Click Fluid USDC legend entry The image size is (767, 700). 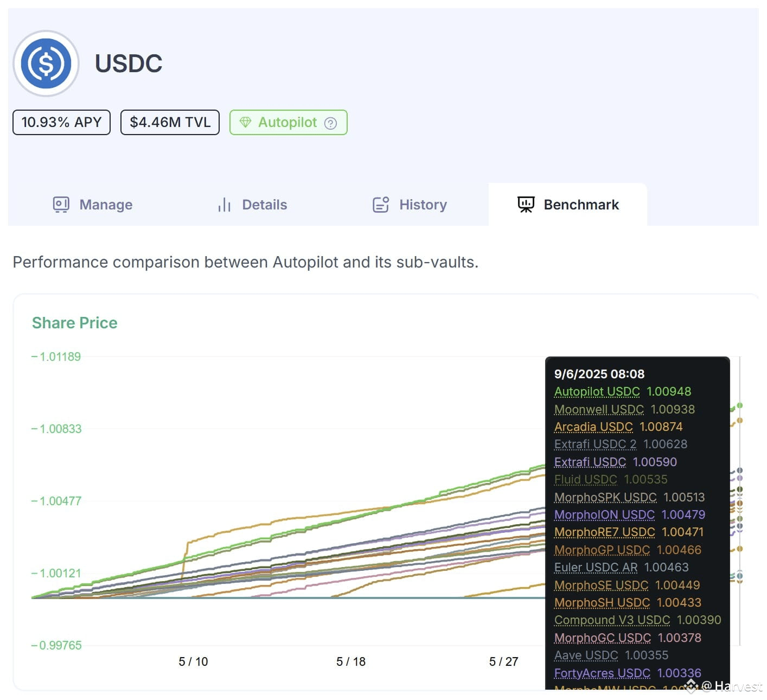[x=585, y=480]
